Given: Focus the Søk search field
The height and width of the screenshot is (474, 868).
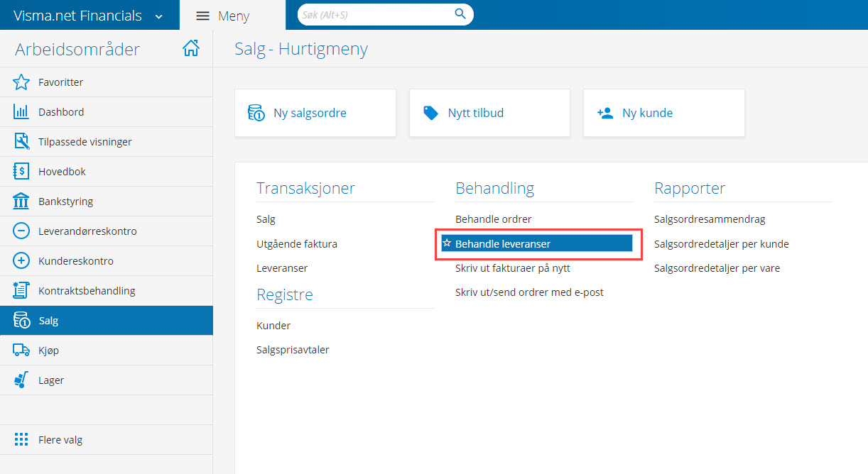Looking at the screenshot, I should tap(378, 14).
